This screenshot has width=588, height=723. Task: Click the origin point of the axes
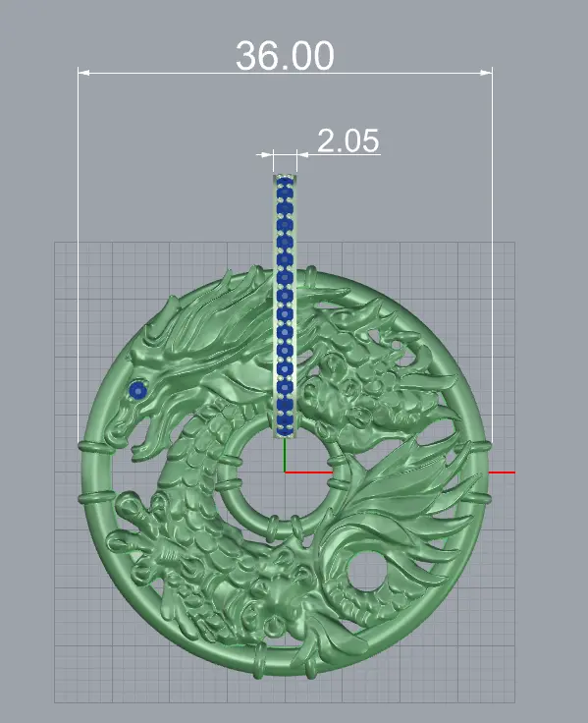click(x=285, y=473)
